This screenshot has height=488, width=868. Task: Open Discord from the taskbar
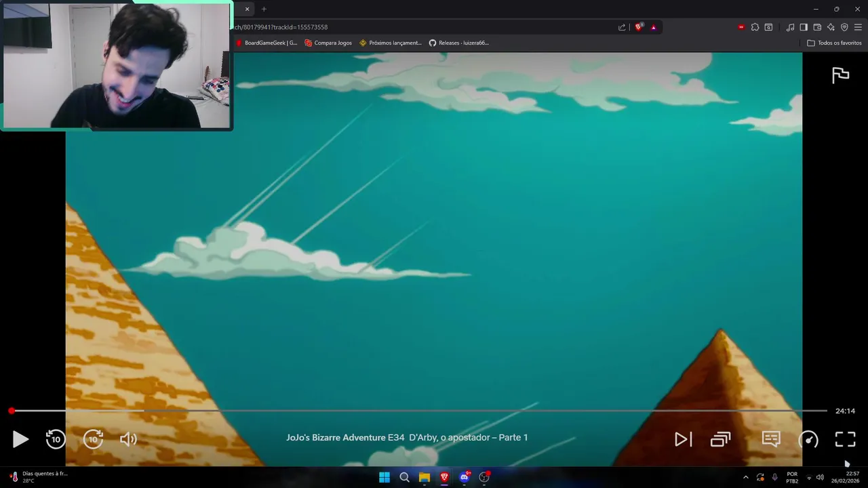[465, 477]
